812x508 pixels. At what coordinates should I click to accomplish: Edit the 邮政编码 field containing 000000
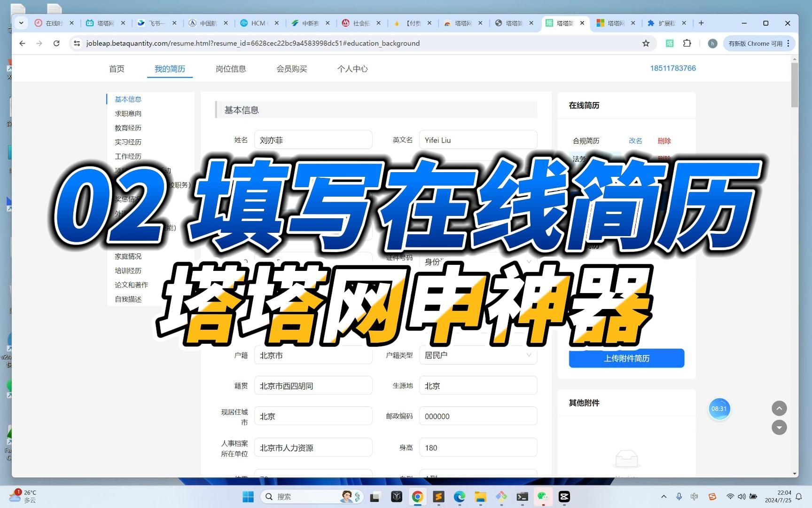(x=478, y=416)
